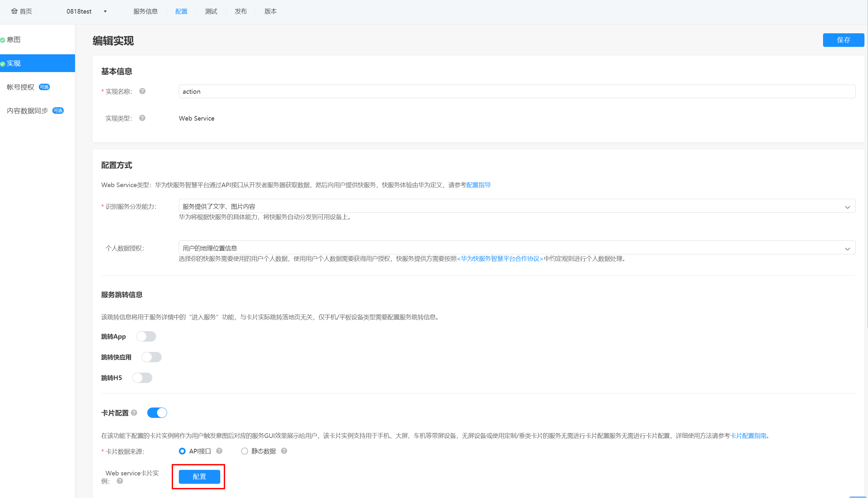Click help icon after 静态数据 option
The height and width of the screenshot is (498, 868).
tap(284, 451)
